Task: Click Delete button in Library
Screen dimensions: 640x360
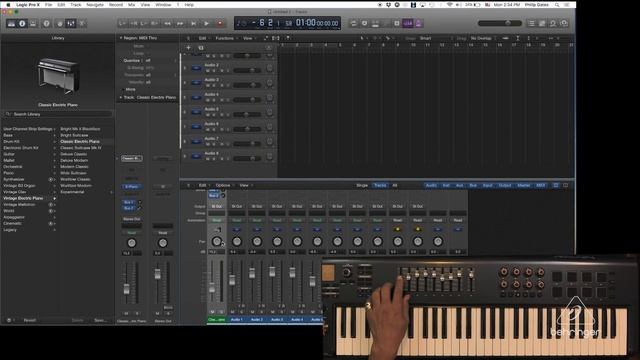Action: pos(78,320)
